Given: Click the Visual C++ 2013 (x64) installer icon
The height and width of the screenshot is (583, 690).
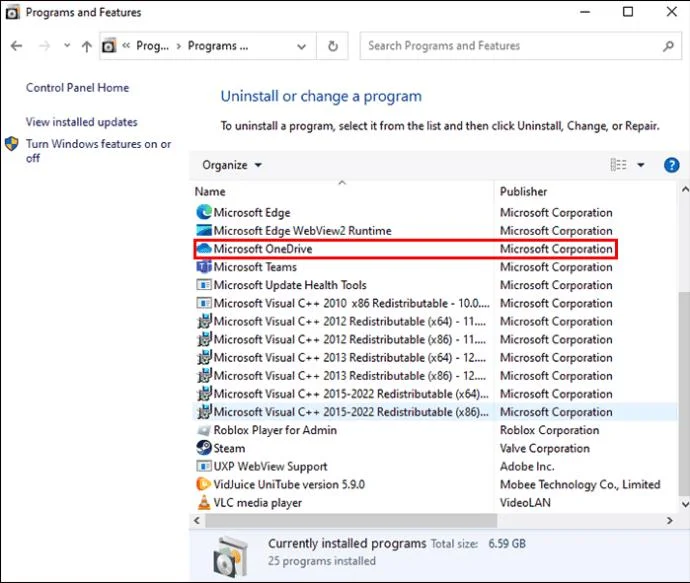Looking at the screenshot, I should click(x=204, y=357).
